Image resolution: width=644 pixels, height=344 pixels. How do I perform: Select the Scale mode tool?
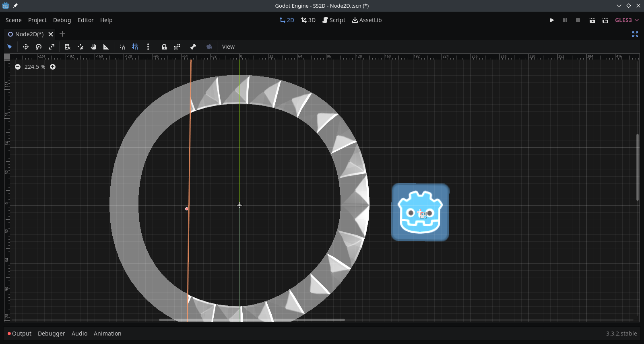tap(52, 47)
